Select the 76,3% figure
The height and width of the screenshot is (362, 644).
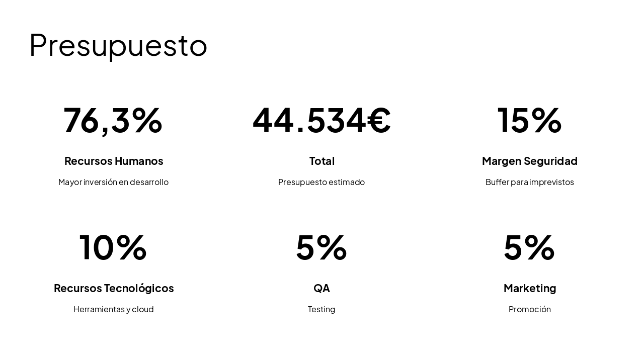[x=113, y=120]
